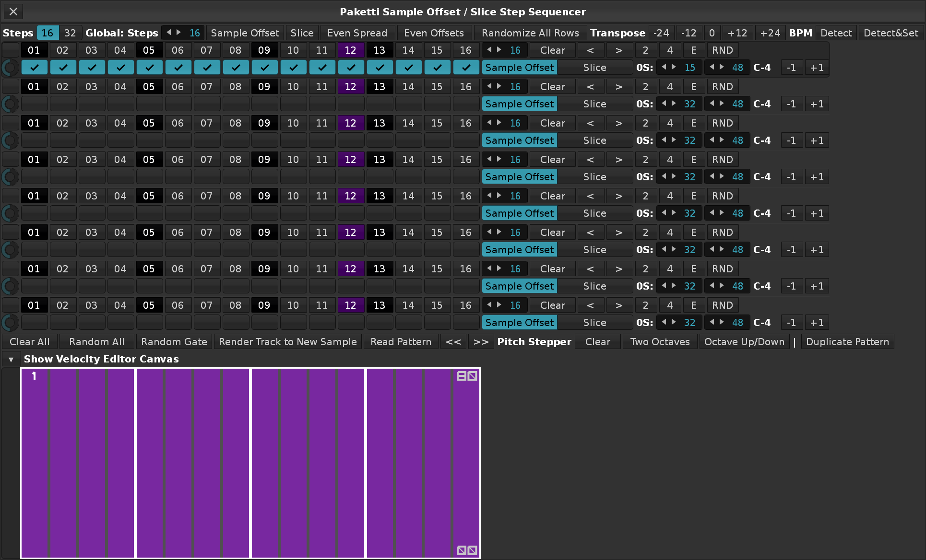The width and height of the screenshot is (926, 560).
Task: Increase last row's 0S value with right arrow
Action: 674,322
